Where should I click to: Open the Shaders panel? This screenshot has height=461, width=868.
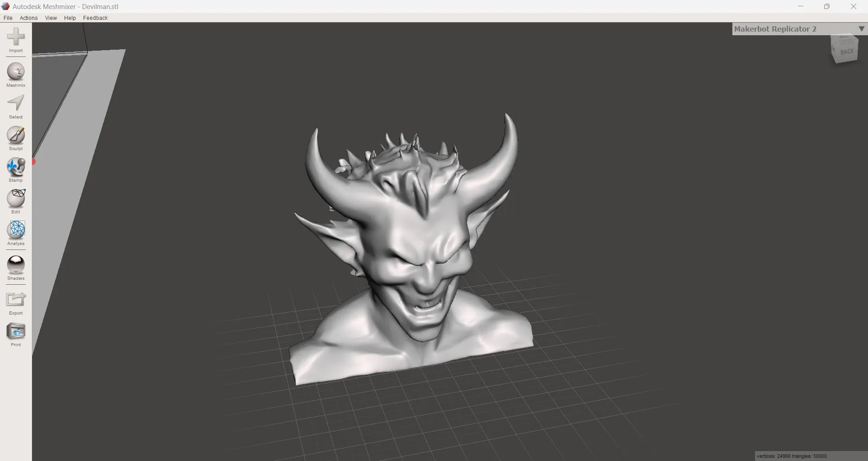point(16,268)
